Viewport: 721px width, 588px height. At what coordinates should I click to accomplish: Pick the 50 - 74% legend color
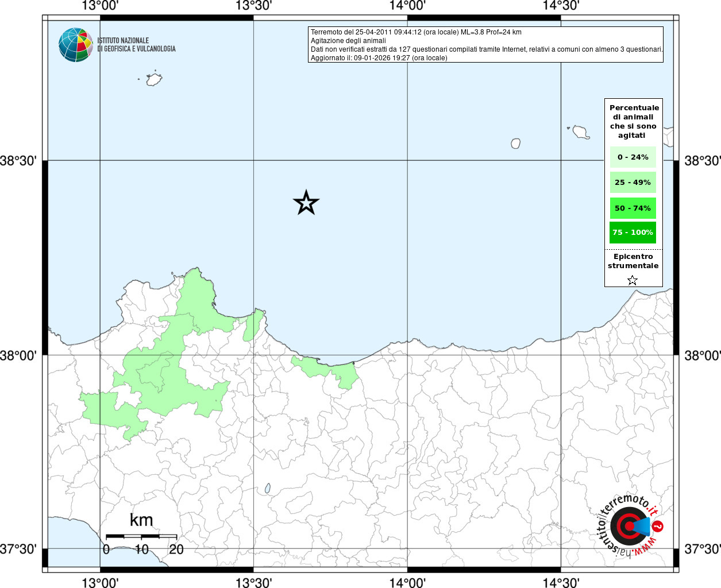pos(633,208)
